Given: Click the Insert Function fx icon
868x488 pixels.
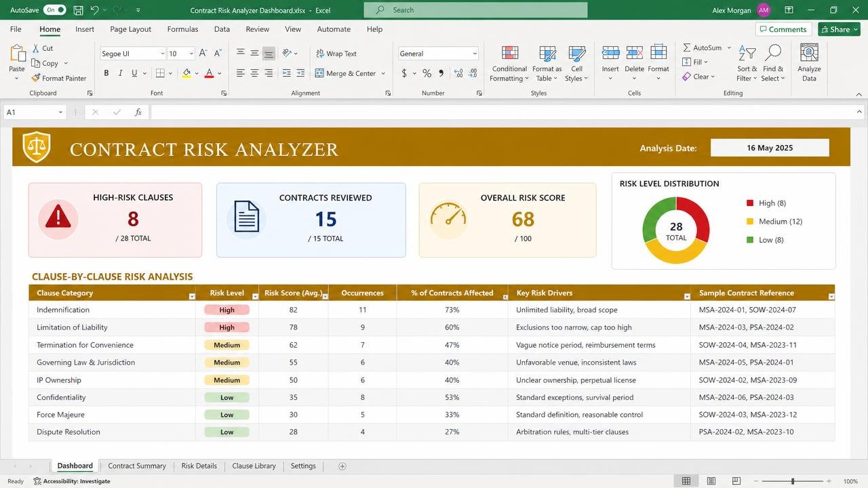Looking at the screenshot, I should (138, 113).
